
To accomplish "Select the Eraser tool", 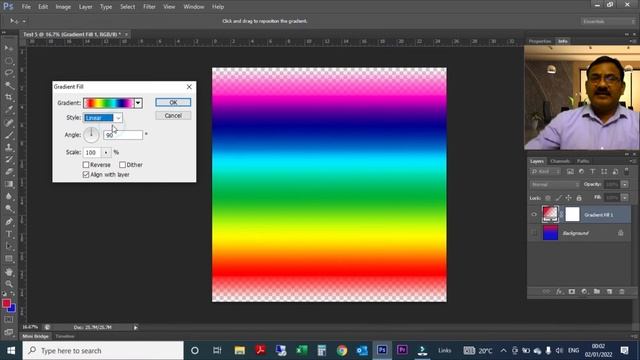I will (x=9, y=171).
